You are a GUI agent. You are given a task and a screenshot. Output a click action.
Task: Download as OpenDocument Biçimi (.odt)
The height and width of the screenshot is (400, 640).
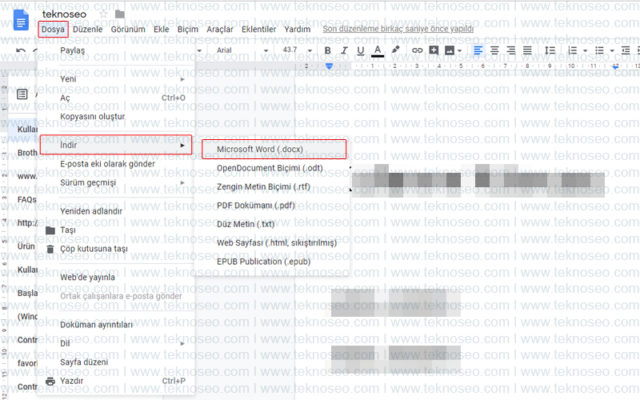coord(273,168)
